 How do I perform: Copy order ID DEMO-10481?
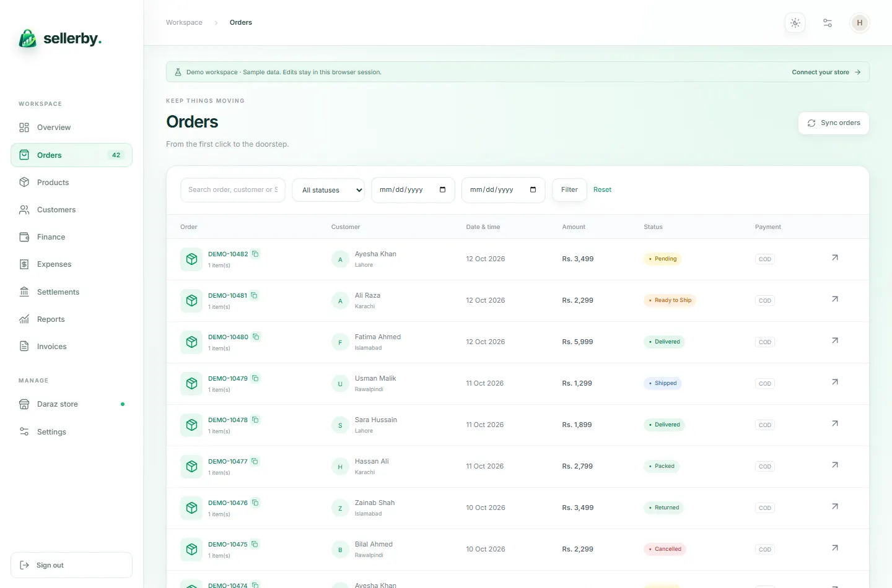(254, 295)
